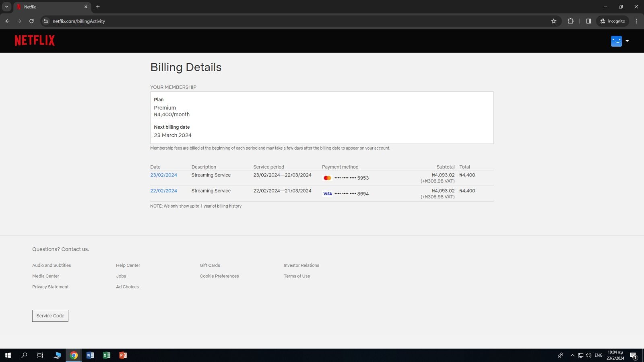Click the service period 23/02/2024—22/03/2024
The width and height of the screenshot is (644, 362).
[282, 175]
